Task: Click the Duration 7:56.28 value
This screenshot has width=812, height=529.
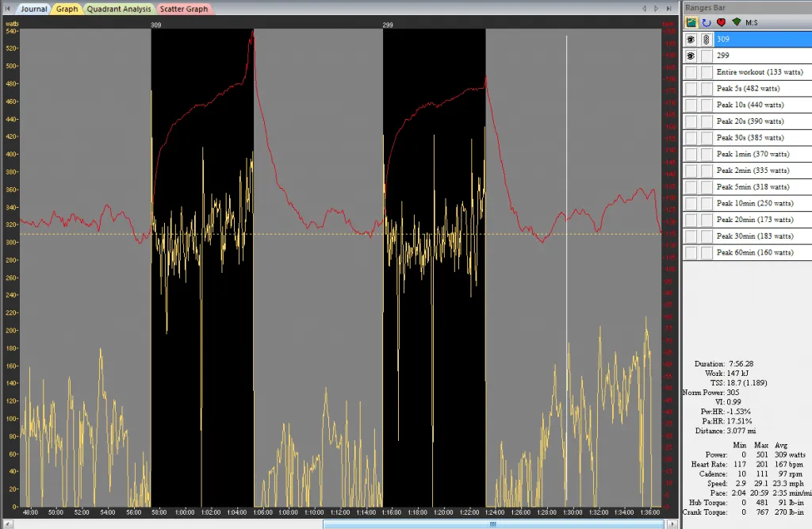Action: pyautogui.click(x=741, y=364)
